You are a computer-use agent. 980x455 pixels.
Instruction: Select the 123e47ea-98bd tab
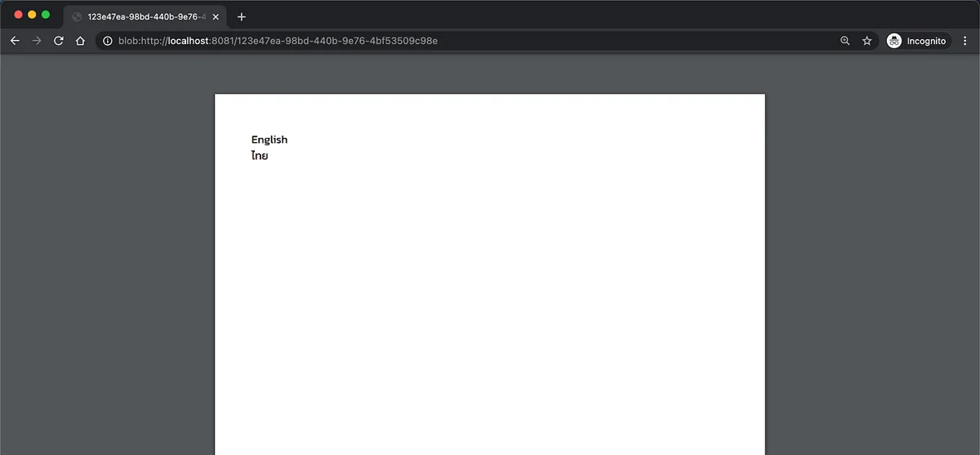click(145, 16)
